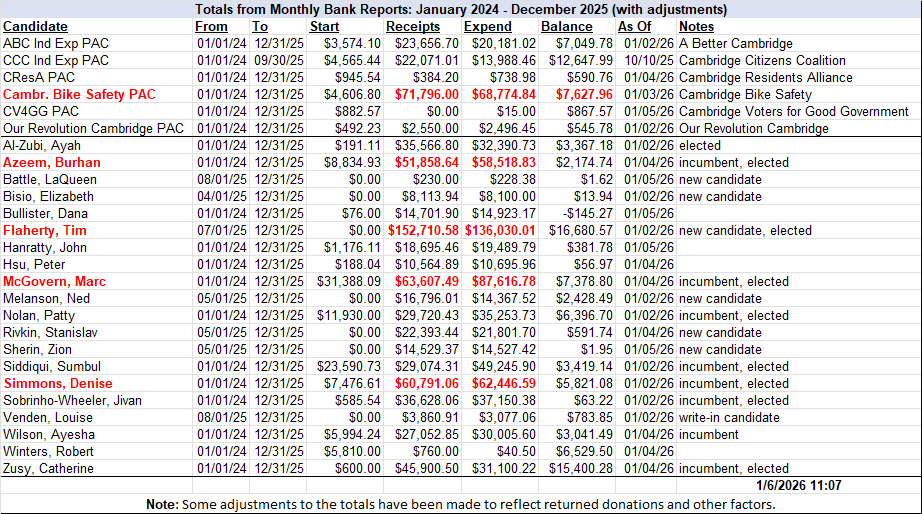Click McGovern start balance $31,388.09

pyautogui.click(x=349, y=282)
